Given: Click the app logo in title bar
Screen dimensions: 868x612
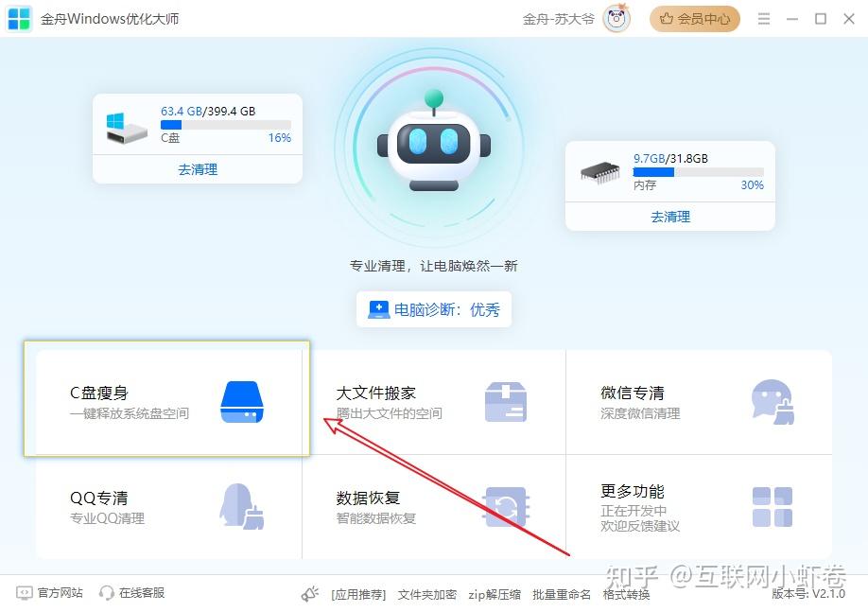Looking at the screenshot, I should click(x=18, y=18).
